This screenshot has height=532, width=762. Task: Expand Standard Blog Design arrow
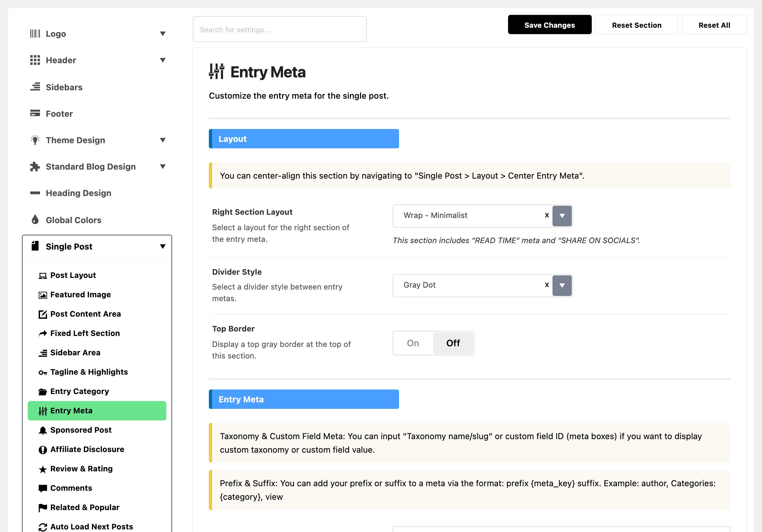[163, 167]
